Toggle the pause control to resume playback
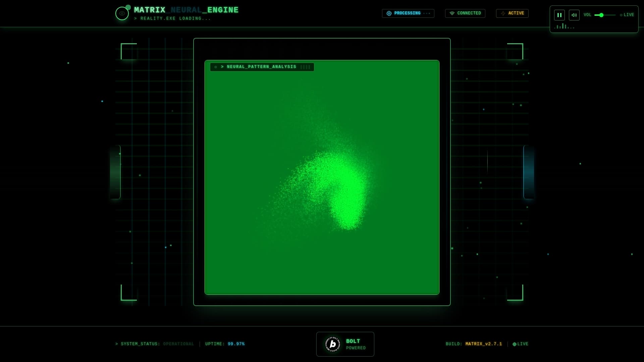This screenshot has height=362, width=644. [x=559, y=15]
